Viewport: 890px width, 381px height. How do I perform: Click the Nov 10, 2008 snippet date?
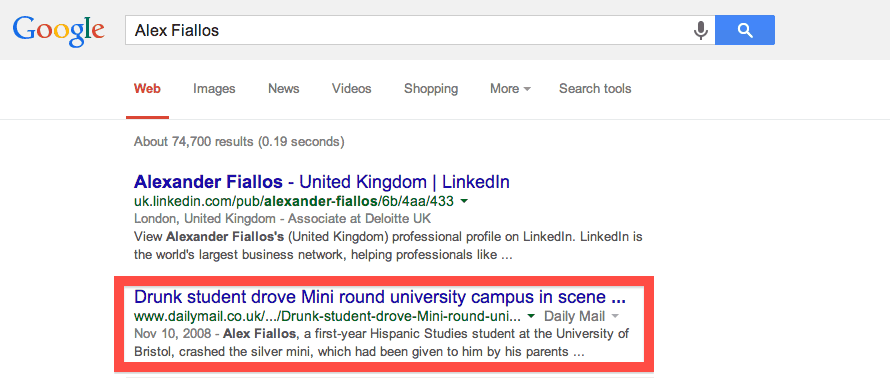click(173, 334)
